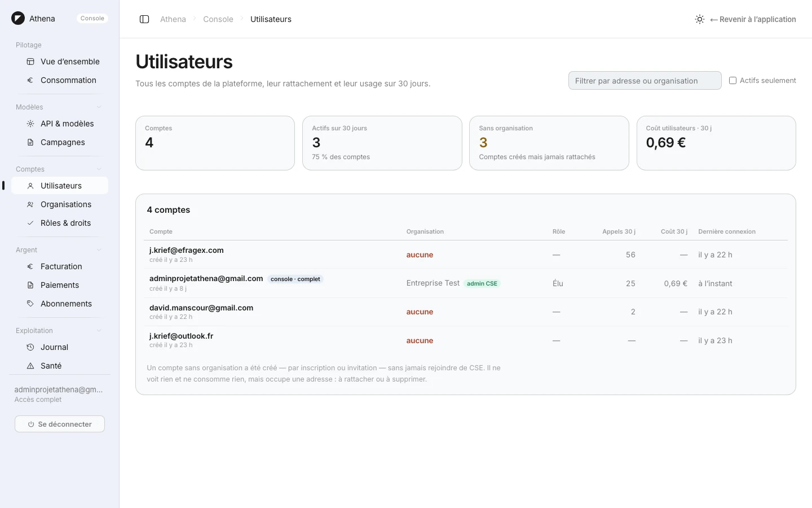
Task: Click the Santé warning triangle icon
Action: 30,366
